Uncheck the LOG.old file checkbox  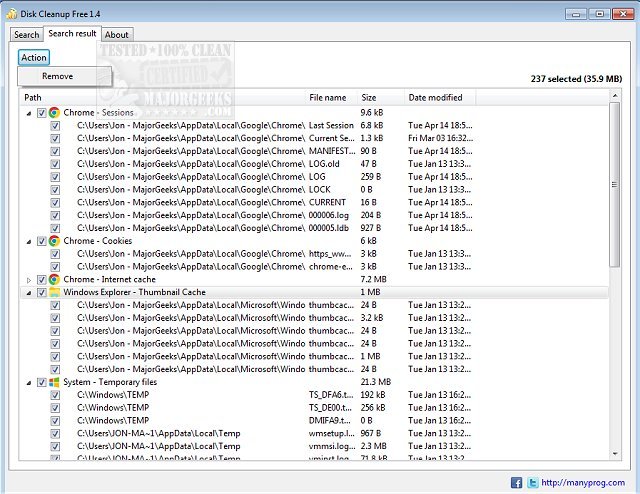point(55,164)
